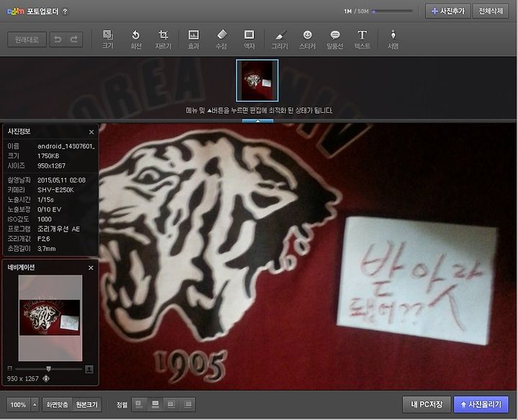Click the 포토업로더 title text
518x420 pixels.
[42, 12]
